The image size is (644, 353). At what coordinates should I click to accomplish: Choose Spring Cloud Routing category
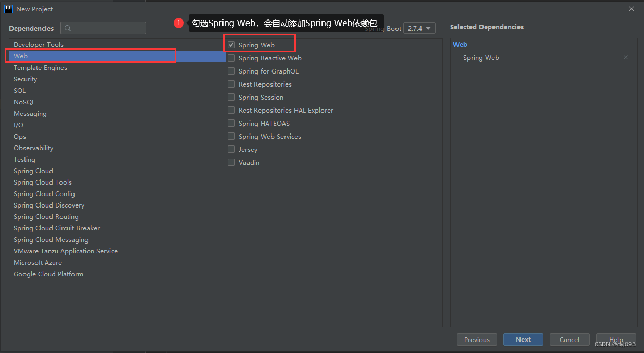pos(117,217)
